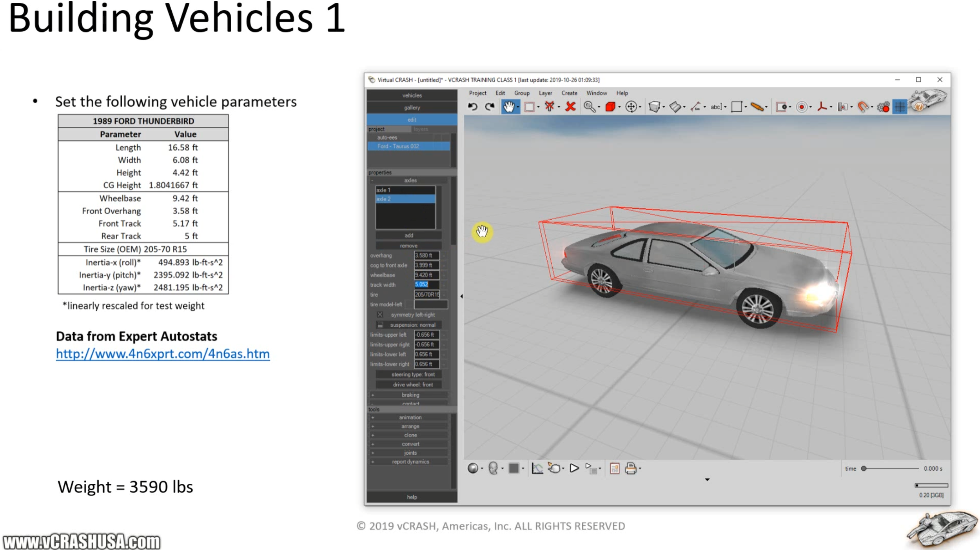Open the Create menu

tap(569, 93)
